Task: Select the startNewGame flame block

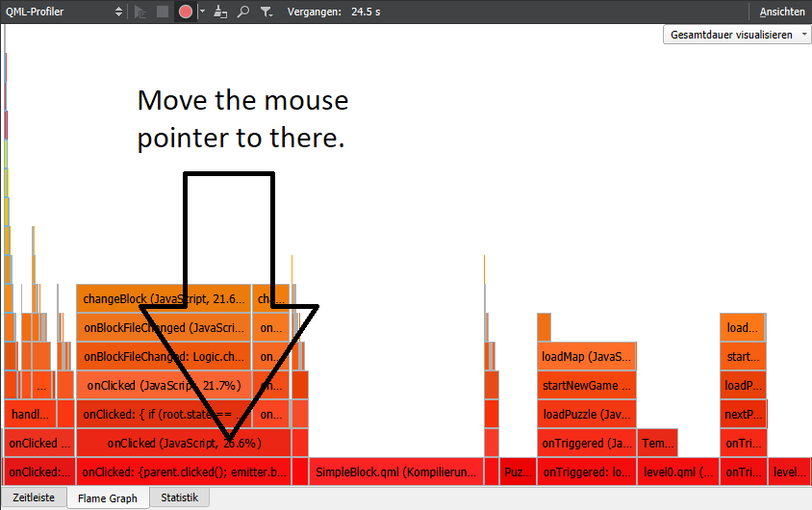Action: tap(585, 386)
